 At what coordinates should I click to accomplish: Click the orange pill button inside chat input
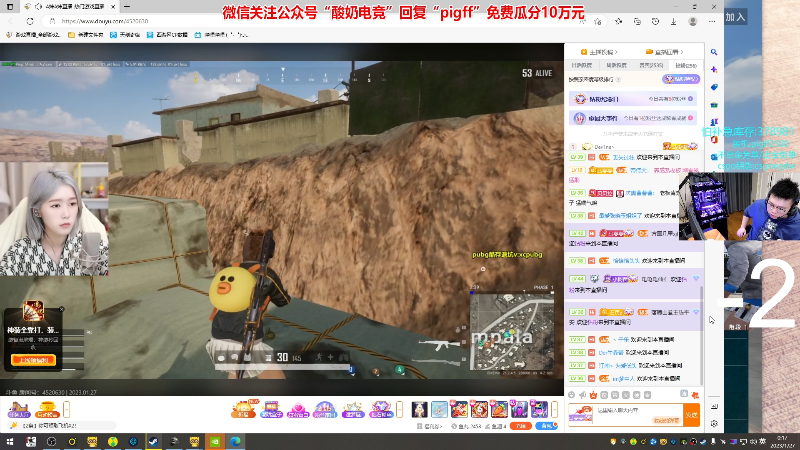[666, 420]
